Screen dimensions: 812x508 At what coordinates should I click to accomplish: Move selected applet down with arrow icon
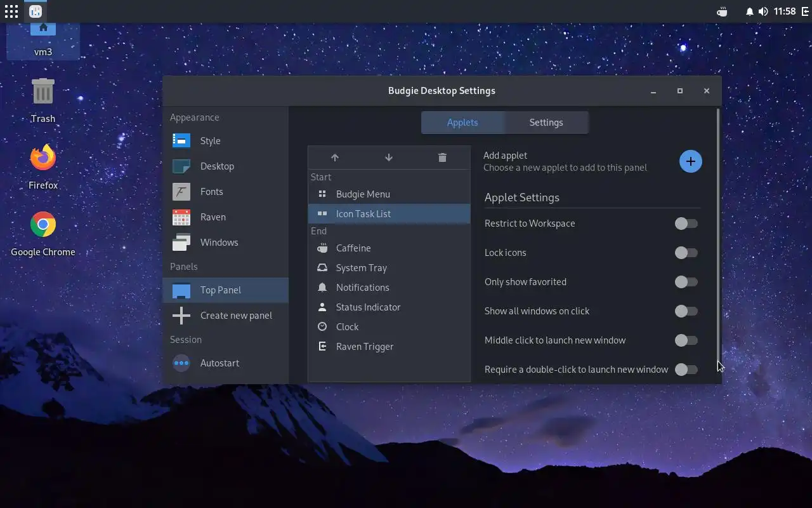point(389,157)
